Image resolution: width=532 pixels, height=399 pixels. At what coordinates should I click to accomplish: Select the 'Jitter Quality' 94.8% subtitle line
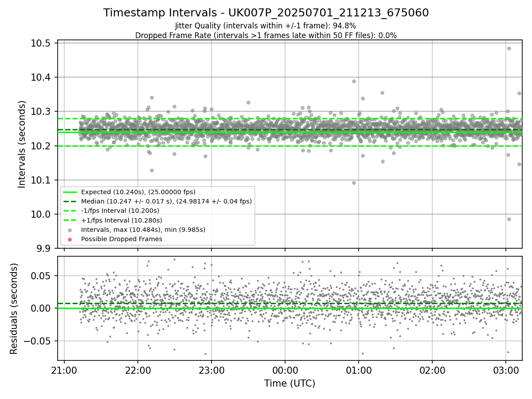click(266, 26)
